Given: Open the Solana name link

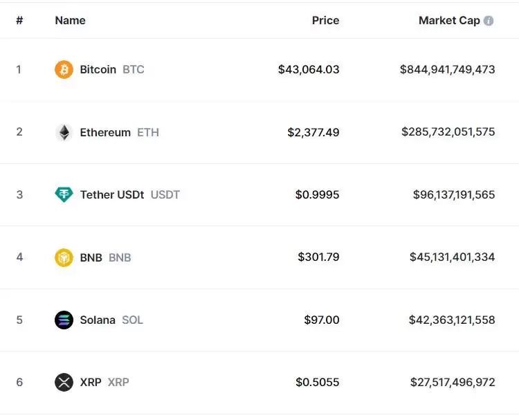Looking at the screenshot, I should (98, 320).
